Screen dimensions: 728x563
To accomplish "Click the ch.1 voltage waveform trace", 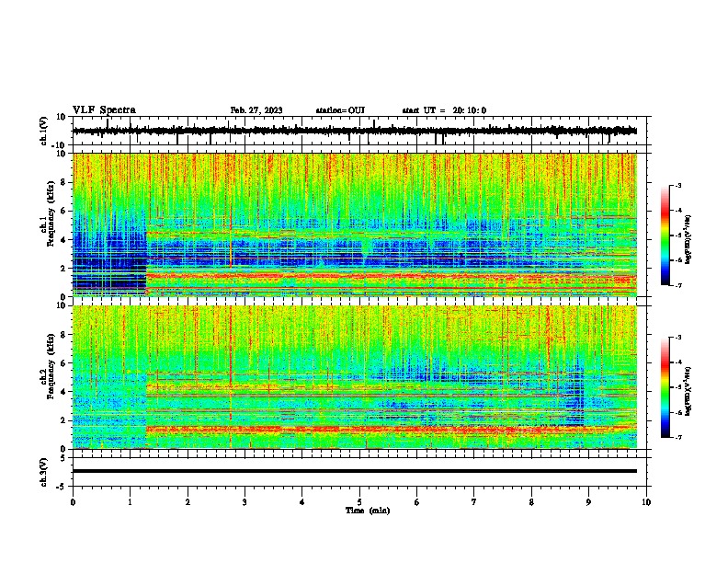I will (x=355, y=131).
